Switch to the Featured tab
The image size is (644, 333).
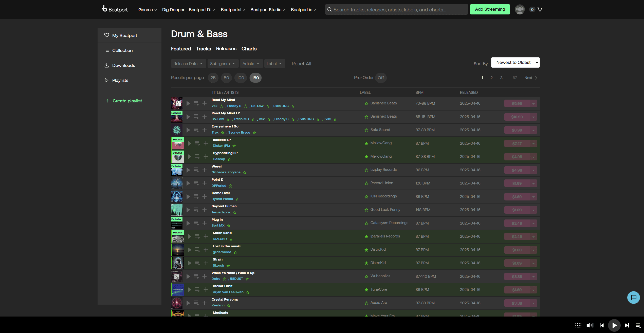[x=181, y=49]
